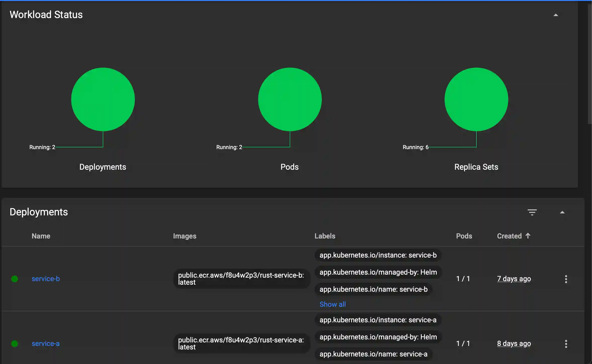Open the actions menu for service-b

[x=566, y=279]
